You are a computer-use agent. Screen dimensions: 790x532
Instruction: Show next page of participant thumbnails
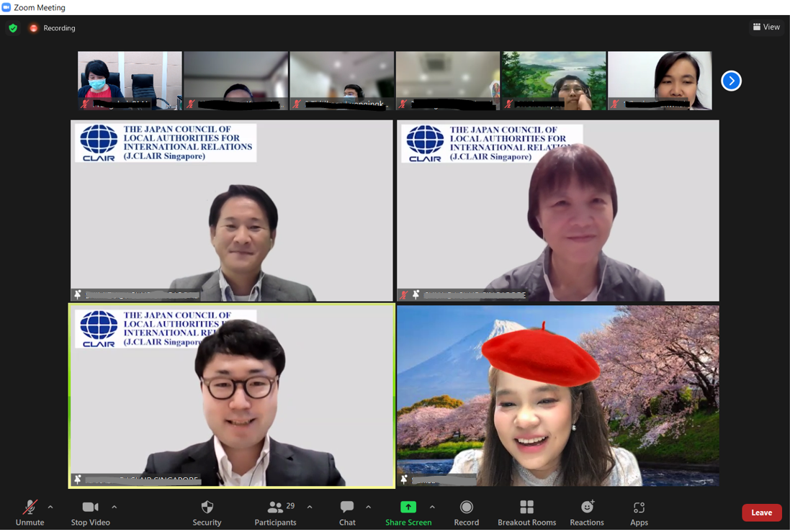click(x=731, y=81)
